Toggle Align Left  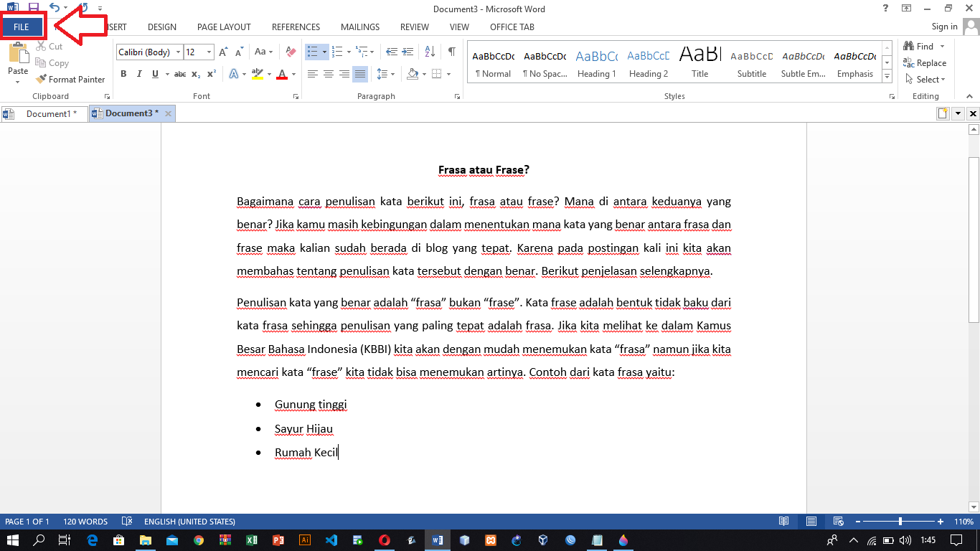tap(313, 74)
